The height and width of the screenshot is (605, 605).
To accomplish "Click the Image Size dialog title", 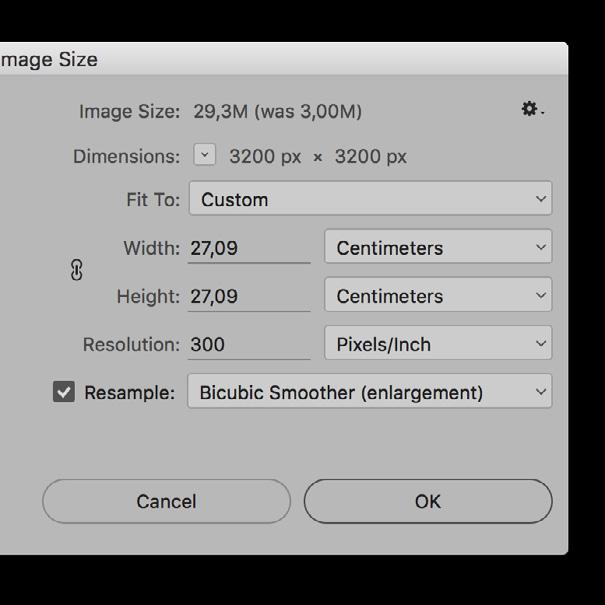I will point(49,59).
